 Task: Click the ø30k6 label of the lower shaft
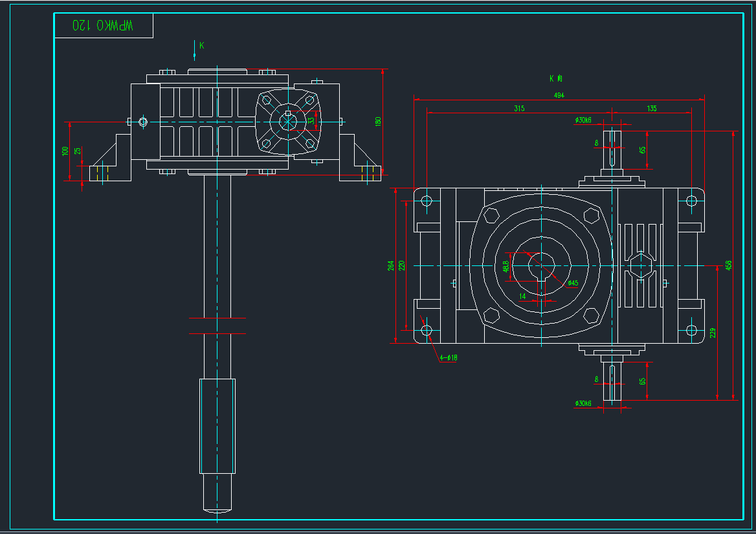pos(583,403)
